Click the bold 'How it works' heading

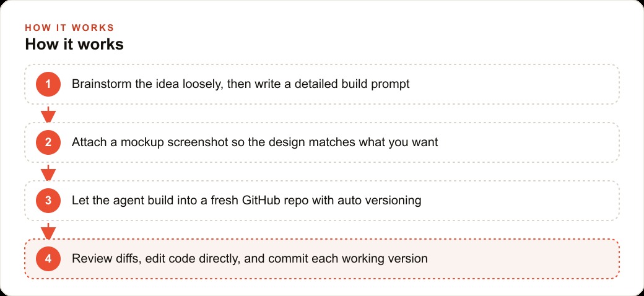pyautogui.click(x=74, y=45)
